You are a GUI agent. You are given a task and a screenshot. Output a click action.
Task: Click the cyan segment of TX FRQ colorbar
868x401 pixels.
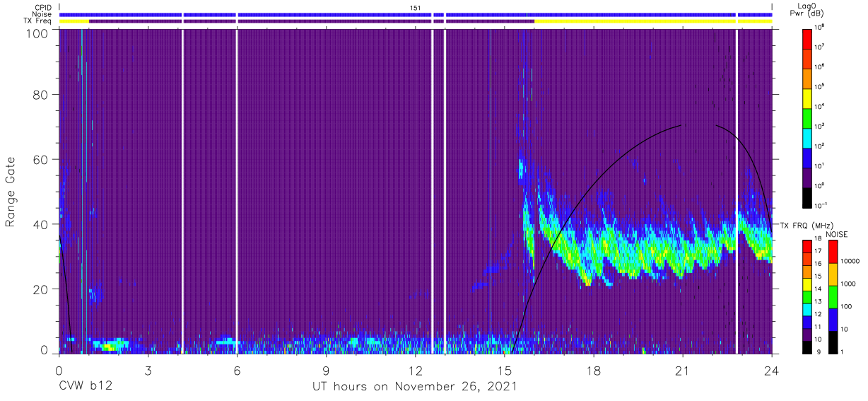808,308
